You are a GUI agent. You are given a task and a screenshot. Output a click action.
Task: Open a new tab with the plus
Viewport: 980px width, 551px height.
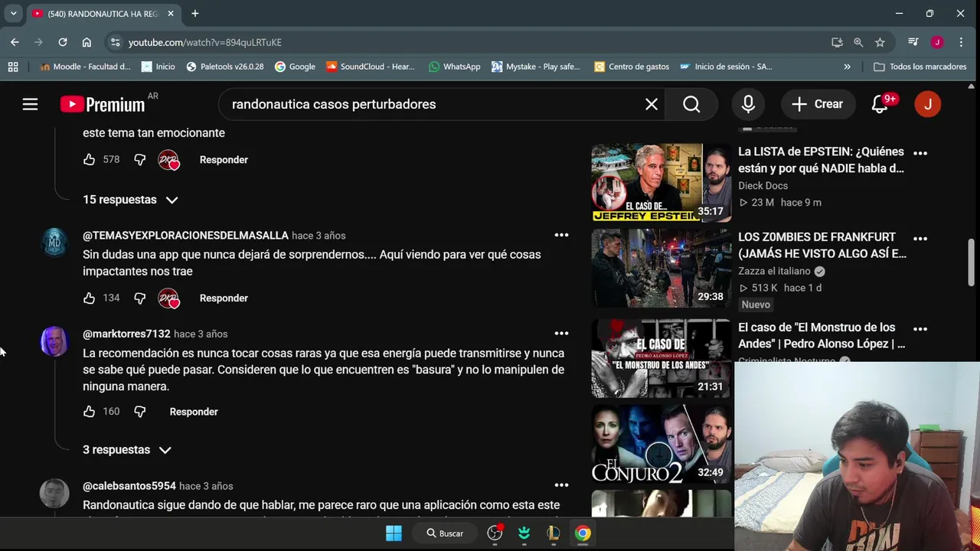tap(194, 13)
